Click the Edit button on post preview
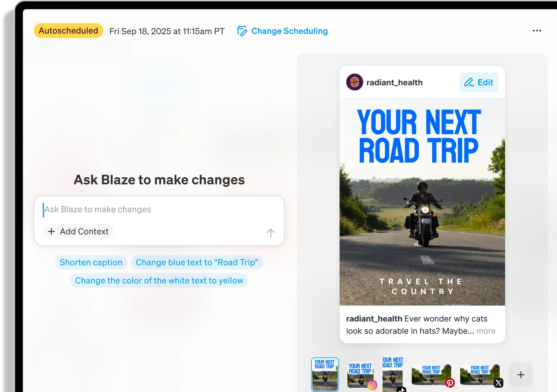 click(x=479, y=82)
